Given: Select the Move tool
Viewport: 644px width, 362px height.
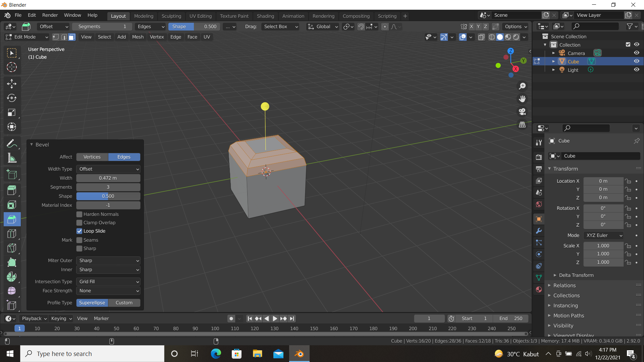Looking at the screenshot, I should (x=12, y=84).
